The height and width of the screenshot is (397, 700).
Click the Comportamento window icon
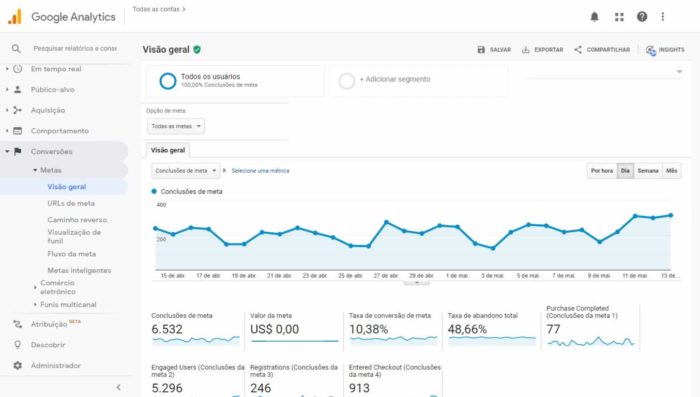(17, 131)
